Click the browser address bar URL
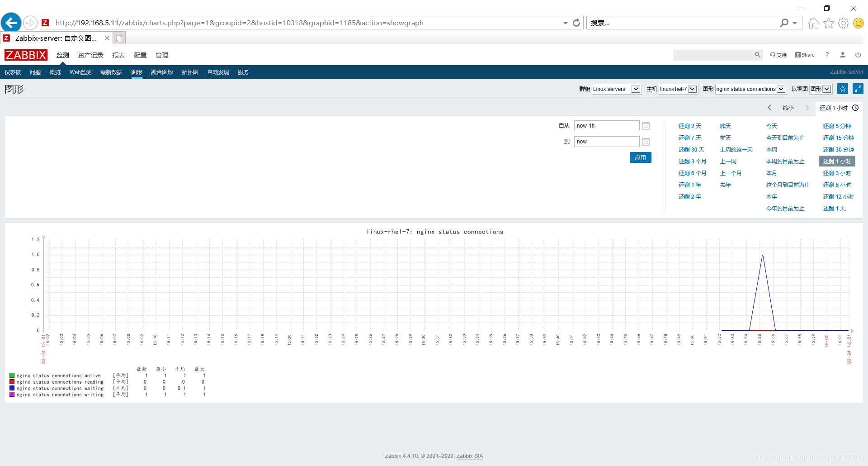Screen dimensions: 868x466 240,23
